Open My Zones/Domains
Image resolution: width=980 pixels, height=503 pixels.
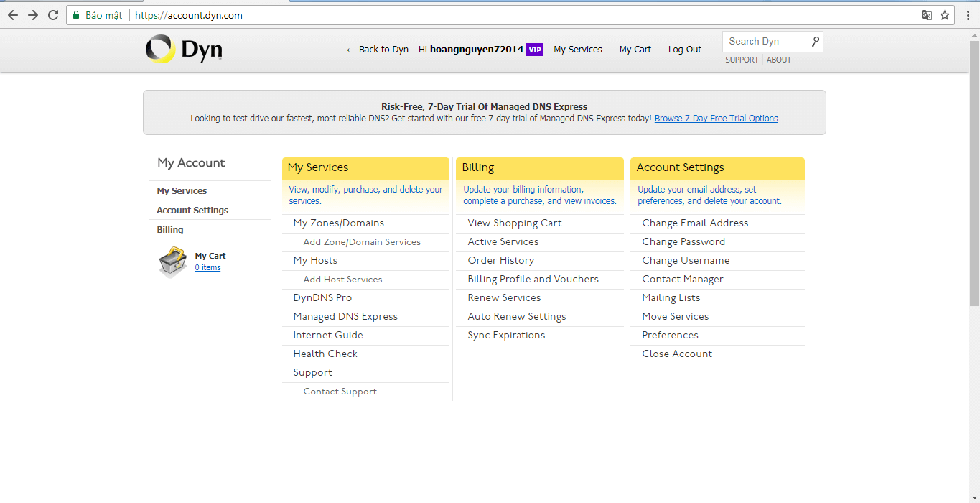338,223
